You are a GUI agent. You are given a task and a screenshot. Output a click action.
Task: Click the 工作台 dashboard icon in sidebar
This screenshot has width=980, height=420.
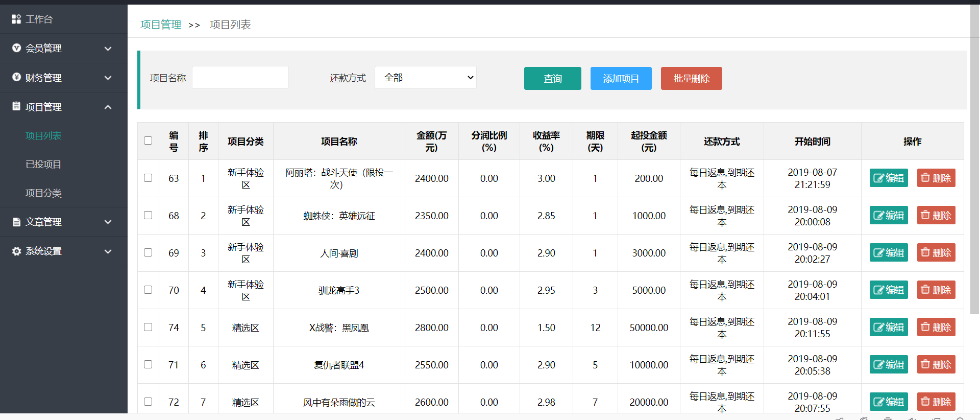(x=16, y=19)
